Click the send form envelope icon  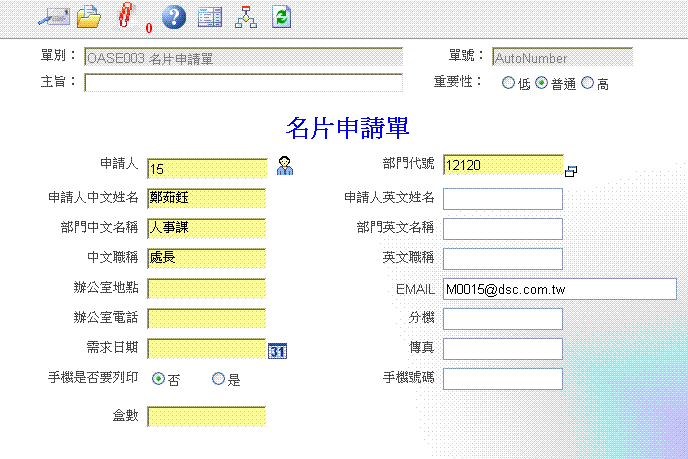(53, 16)
